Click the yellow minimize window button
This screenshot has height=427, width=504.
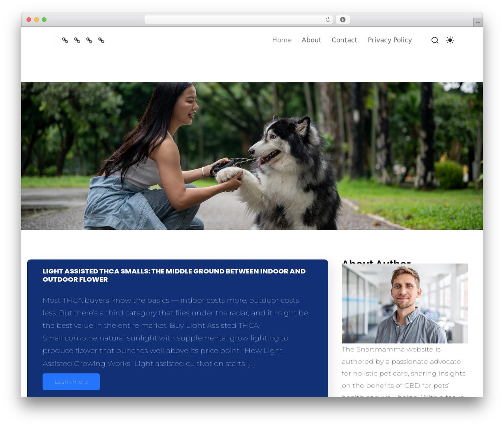37,20
